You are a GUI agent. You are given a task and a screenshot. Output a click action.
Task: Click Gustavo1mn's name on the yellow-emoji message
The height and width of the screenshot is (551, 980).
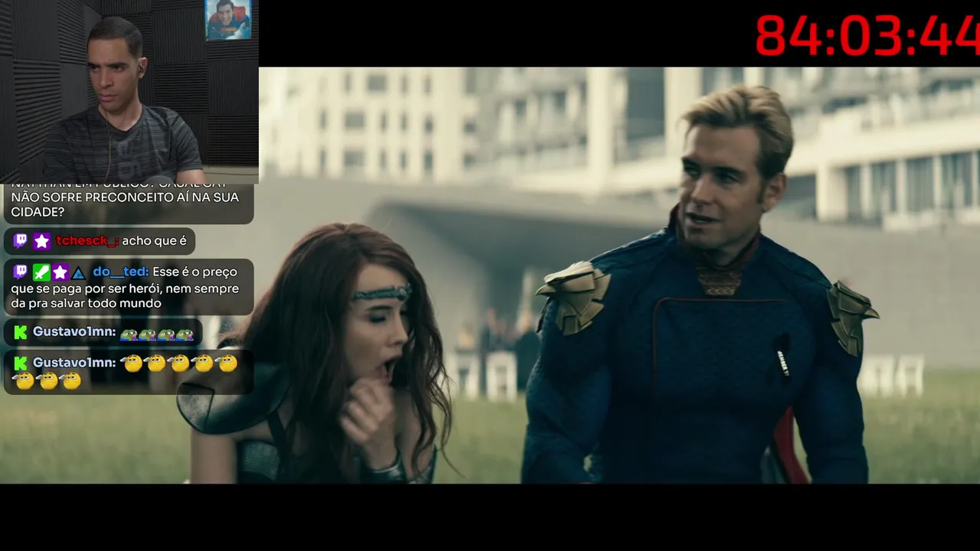point(74,363)
